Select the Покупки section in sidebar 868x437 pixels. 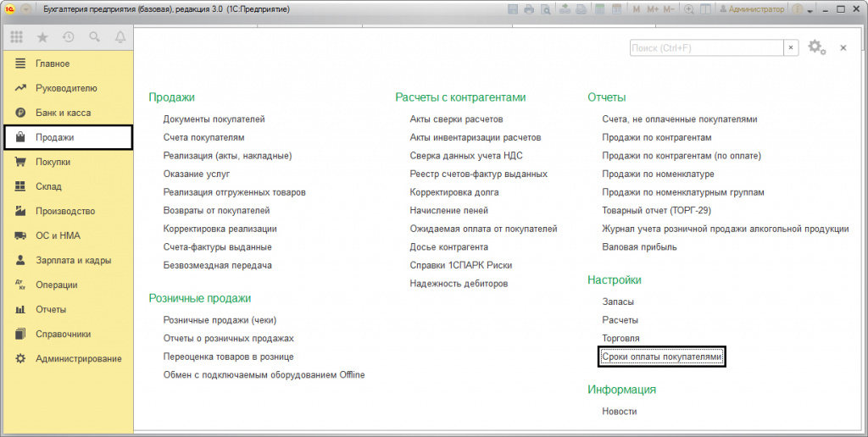click(53, 162)
